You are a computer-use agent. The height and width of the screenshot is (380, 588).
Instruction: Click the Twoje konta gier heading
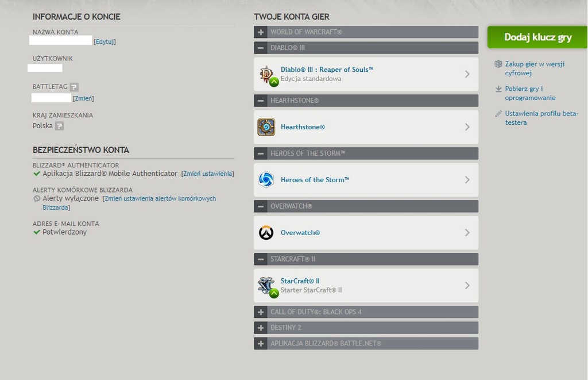click(291, 17)
